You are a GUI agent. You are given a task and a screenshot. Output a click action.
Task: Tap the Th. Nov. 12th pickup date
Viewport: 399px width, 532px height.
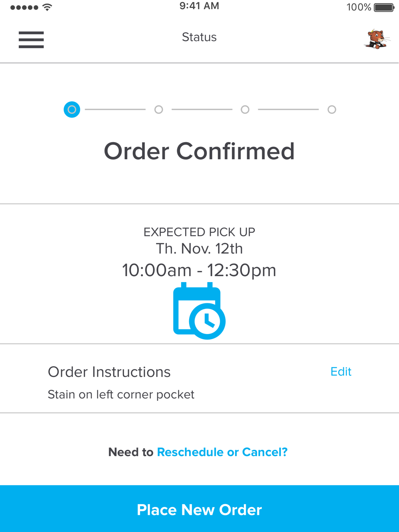pyautogui.click(x=199, y=249)
